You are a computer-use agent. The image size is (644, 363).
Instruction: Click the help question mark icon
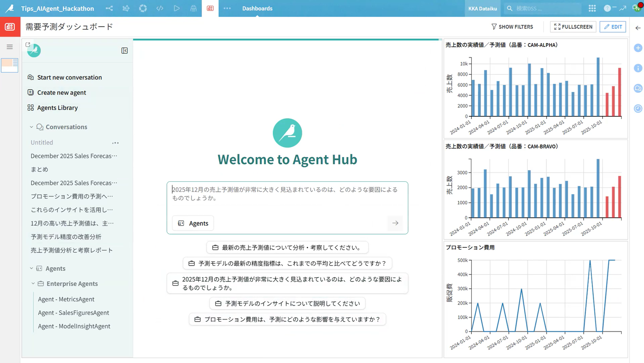click(x=607, y=8)
